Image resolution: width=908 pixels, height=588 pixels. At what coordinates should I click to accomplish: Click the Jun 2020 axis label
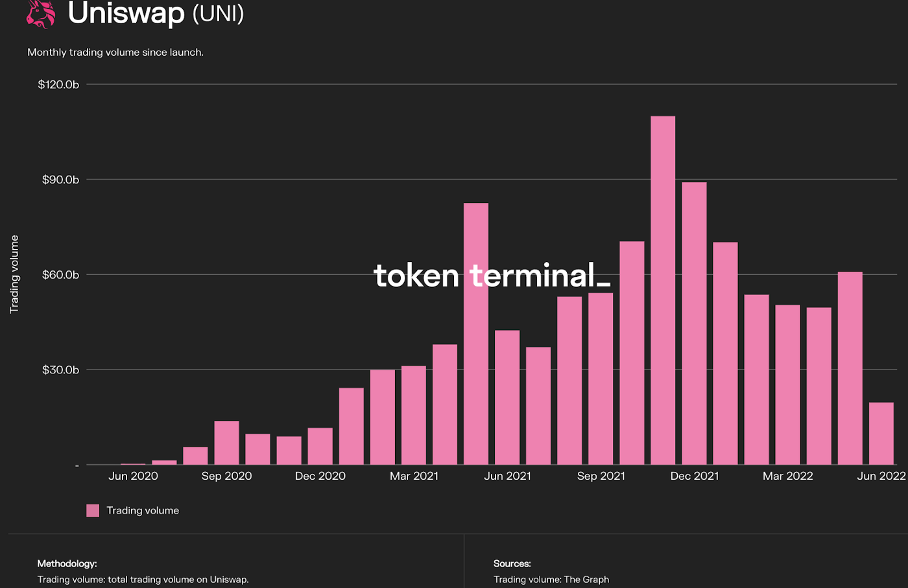133,476
